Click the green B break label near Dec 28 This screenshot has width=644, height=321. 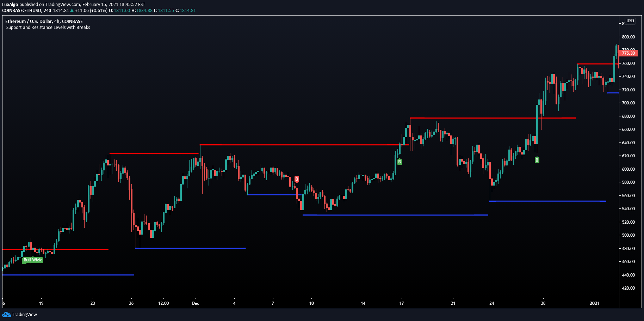537,160
